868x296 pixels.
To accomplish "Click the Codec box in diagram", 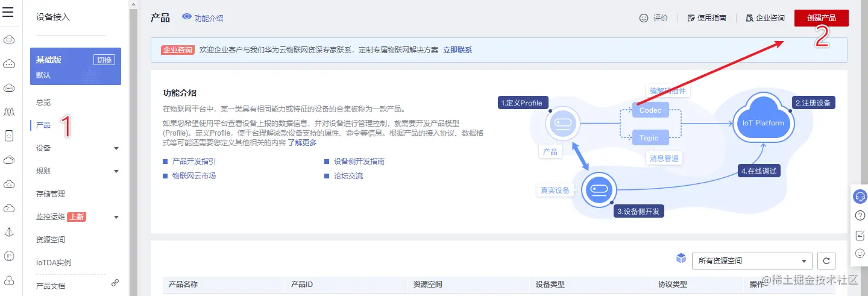I will click(x=650, y=111).
